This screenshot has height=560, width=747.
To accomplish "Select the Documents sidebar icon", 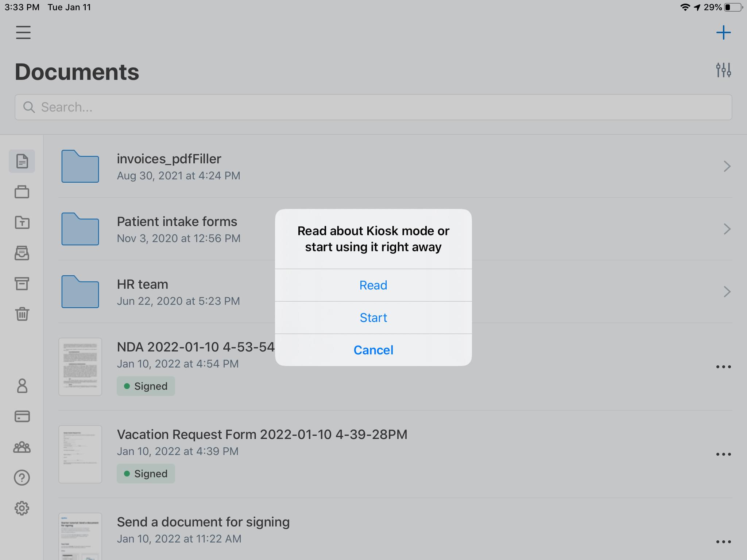I will point(22,161).
